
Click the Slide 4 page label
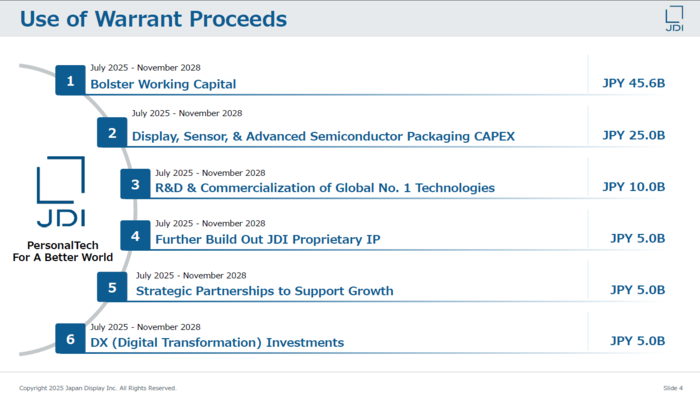(x=673, y=388)
